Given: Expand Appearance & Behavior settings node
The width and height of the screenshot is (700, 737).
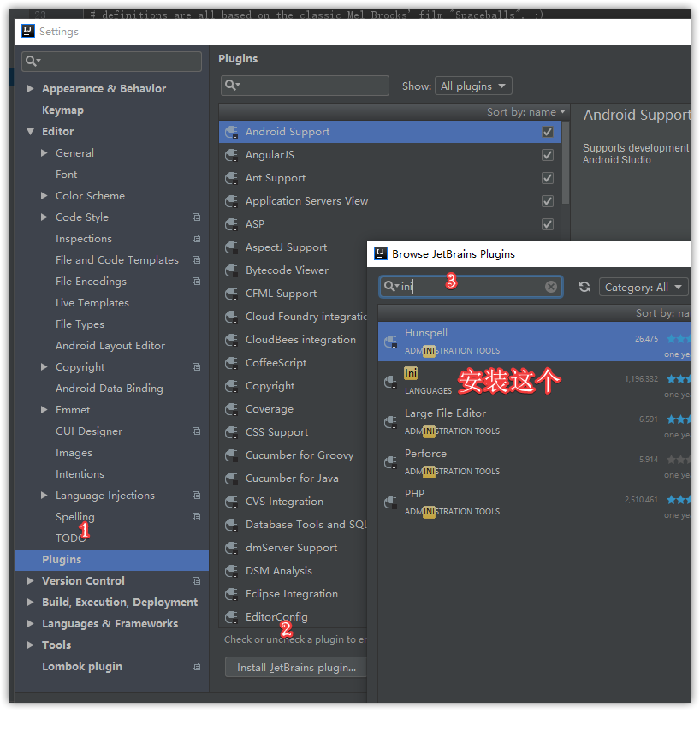Looking at the screenshot, I should click(30, 89).
